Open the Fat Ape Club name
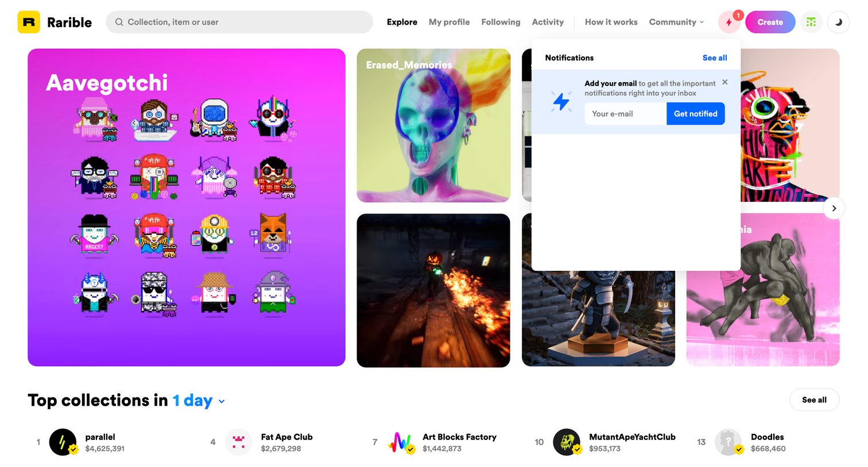Image resolution: width=868 pixels, height=467 pixels. (286, 437)
